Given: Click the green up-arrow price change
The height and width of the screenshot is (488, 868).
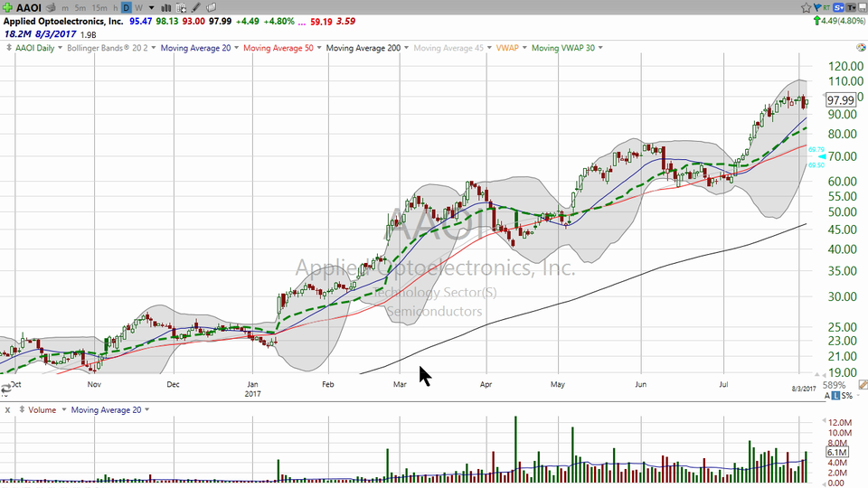Looking at the screenshot, I should 816,21.
